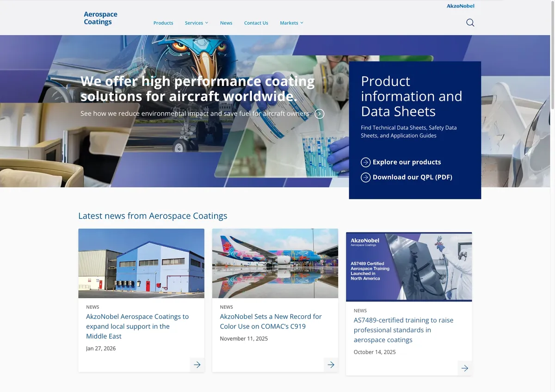This screenshot has width=555, height=392.
Task: Open article about expanding Middle East support
Action: 137,326
